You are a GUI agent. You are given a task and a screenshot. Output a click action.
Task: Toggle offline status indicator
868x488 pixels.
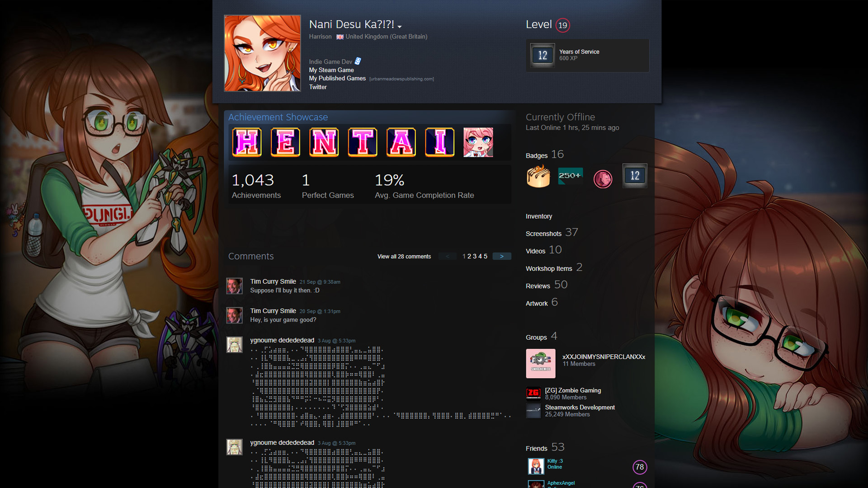point(561,117)
